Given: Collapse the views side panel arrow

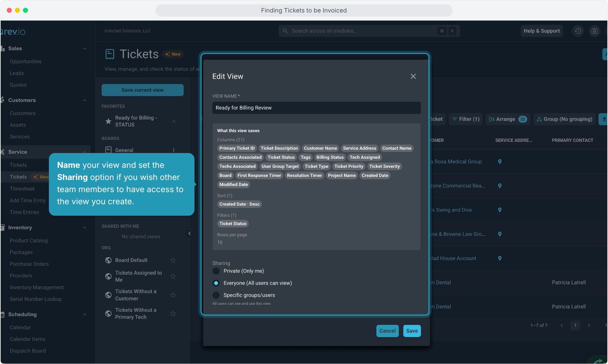Looking at the screenshot, I should tap(189, 233).
